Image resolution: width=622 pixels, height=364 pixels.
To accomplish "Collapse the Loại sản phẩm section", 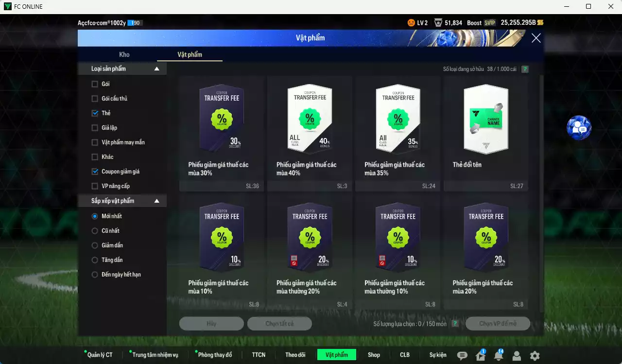I will (x=156, y=69).
